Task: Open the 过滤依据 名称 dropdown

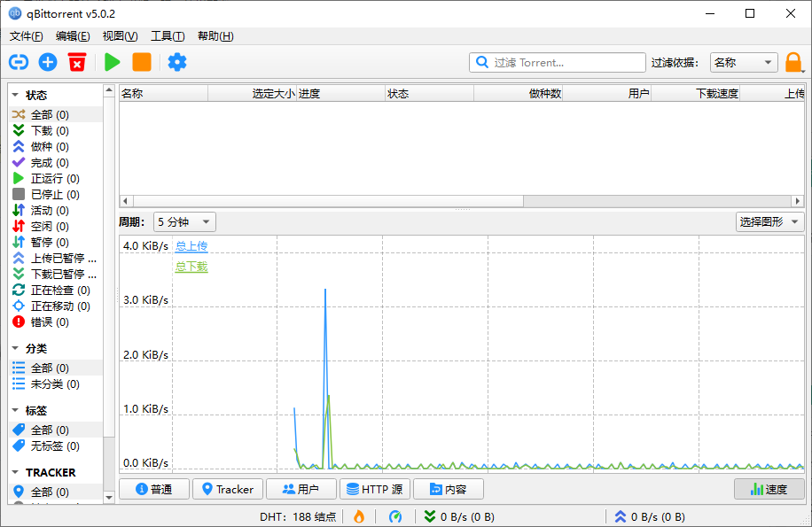Action: pyautogui.click(x=744, y=63)
